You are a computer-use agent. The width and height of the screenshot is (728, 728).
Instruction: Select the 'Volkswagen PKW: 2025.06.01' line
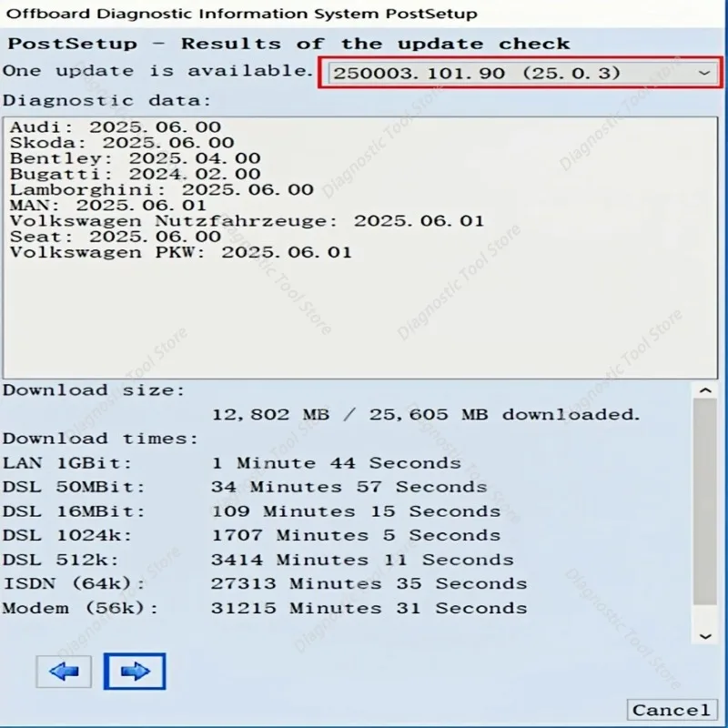tap(180, 252)
